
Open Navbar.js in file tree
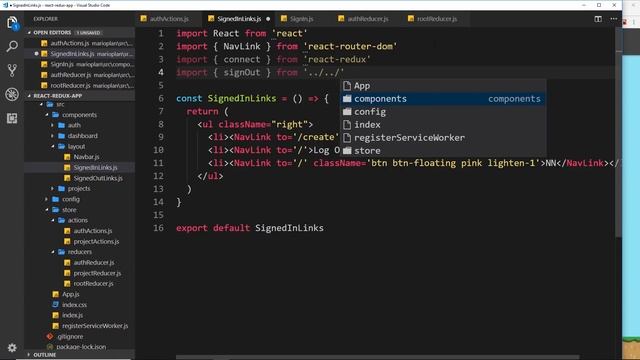tap(80, 157)
